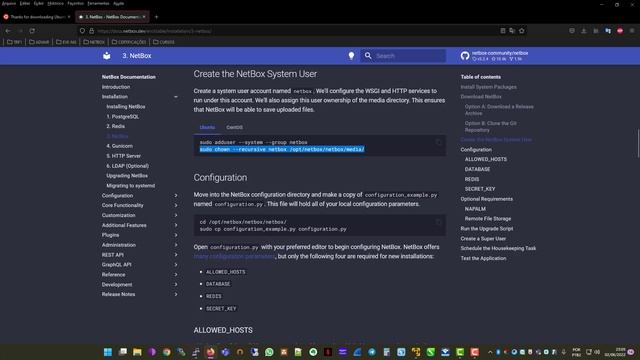This screenshot has height=360, width=640.
Task: Open Microsoft Teams from the taskbar
Action: tap(225, 352)
